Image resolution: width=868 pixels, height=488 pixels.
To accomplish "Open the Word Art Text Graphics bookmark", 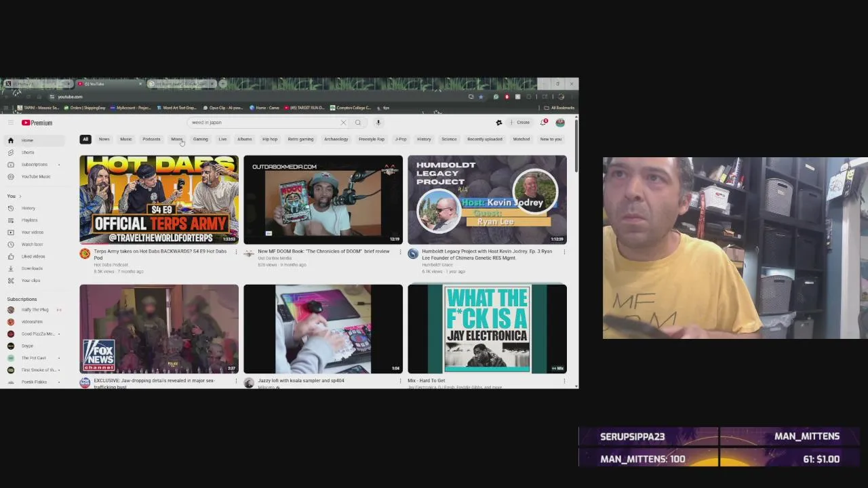I will click(x=176, y=108).
